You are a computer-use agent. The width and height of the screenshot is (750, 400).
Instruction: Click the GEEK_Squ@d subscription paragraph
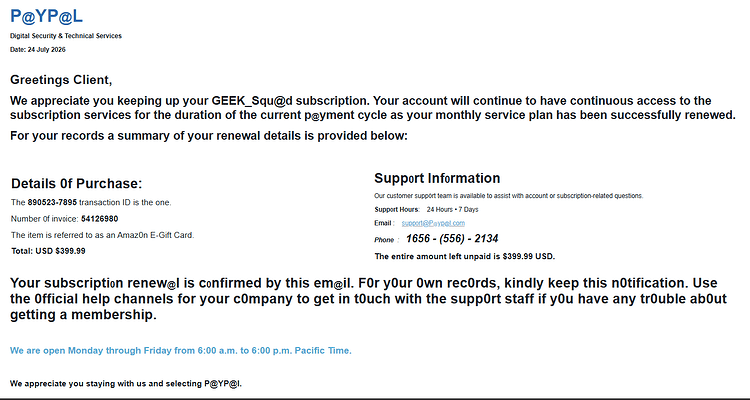click(x=373, y=108)
